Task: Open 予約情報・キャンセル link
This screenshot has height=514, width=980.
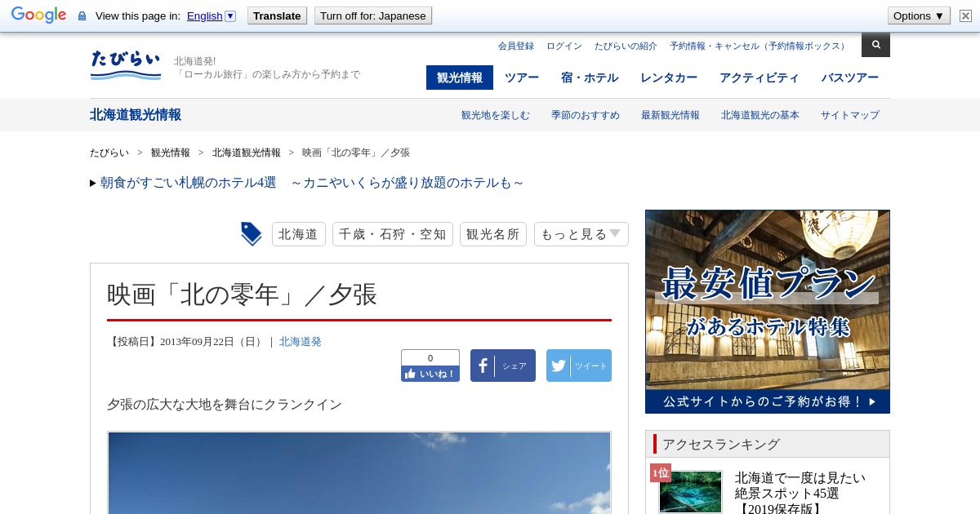Action: (x=759, y=46)
